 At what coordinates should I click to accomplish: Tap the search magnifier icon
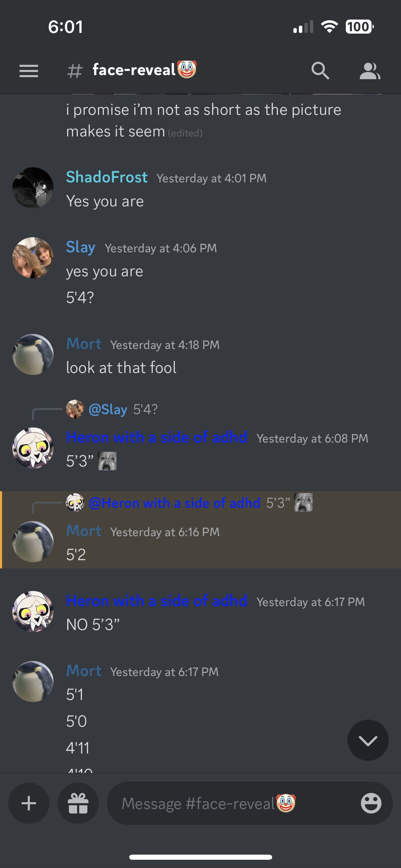click(320, 71)
